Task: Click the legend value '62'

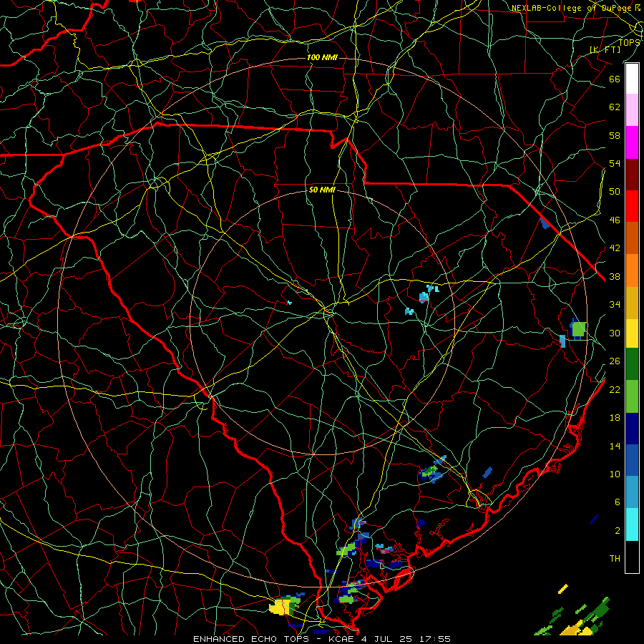Action: click(x=615, y=107)
